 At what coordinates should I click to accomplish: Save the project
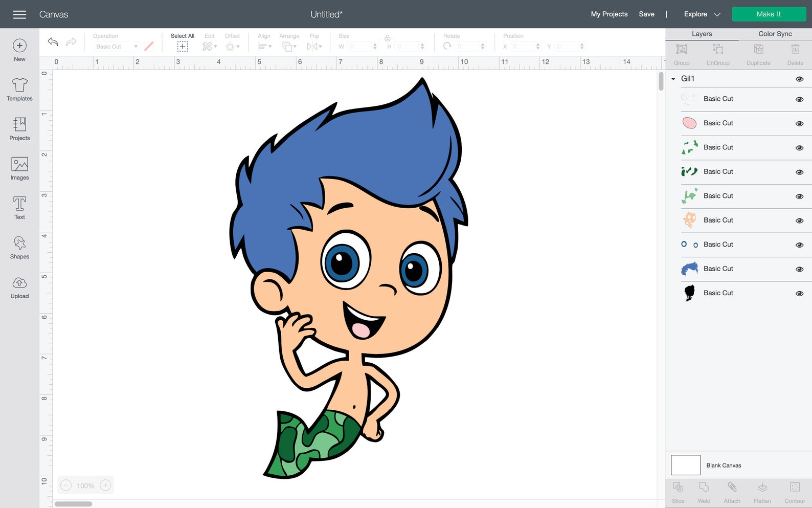click(x=646, y=14)
